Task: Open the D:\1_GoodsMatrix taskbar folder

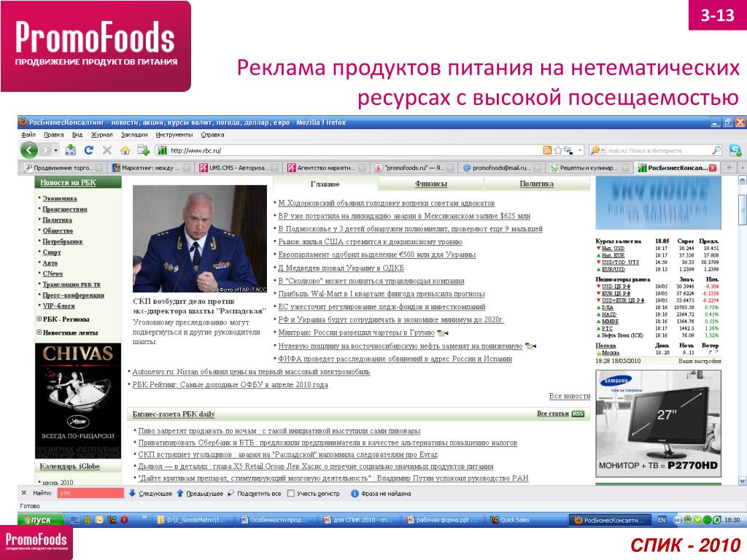Action: click(193, 520)
